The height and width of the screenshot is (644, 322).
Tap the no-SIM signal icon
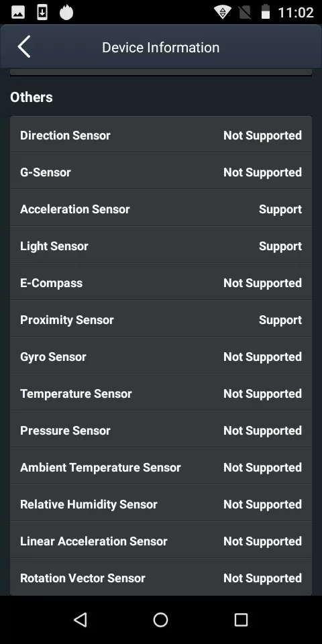tap(245, 12)
